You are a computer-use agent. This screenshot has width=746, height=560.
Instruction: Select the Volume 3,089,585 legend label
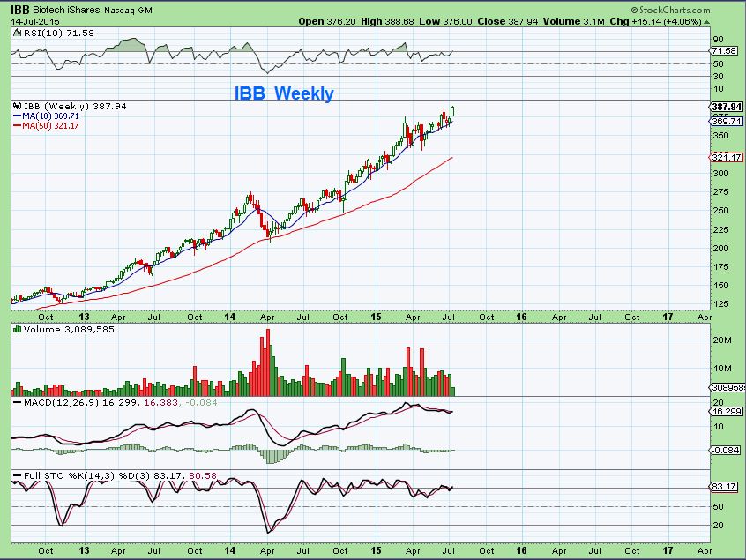coord(69,329)
